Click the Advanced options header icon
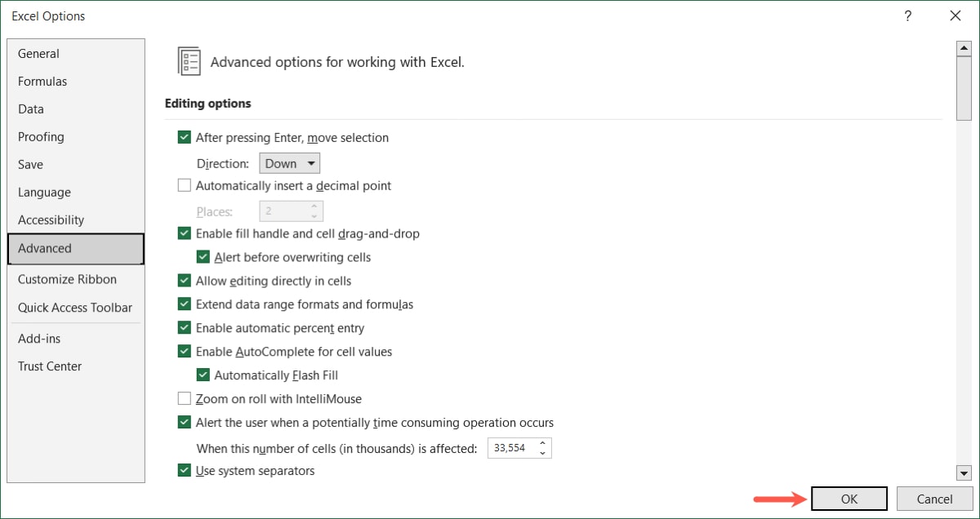The height and width of the screenshot is (519, 980). (189, 60)
